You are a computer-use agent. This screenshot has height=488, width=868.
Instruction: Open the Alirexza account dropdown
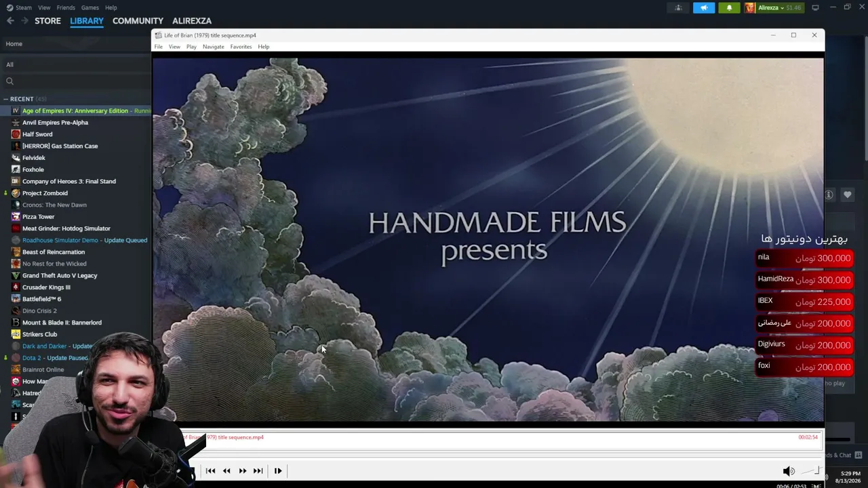773,8
